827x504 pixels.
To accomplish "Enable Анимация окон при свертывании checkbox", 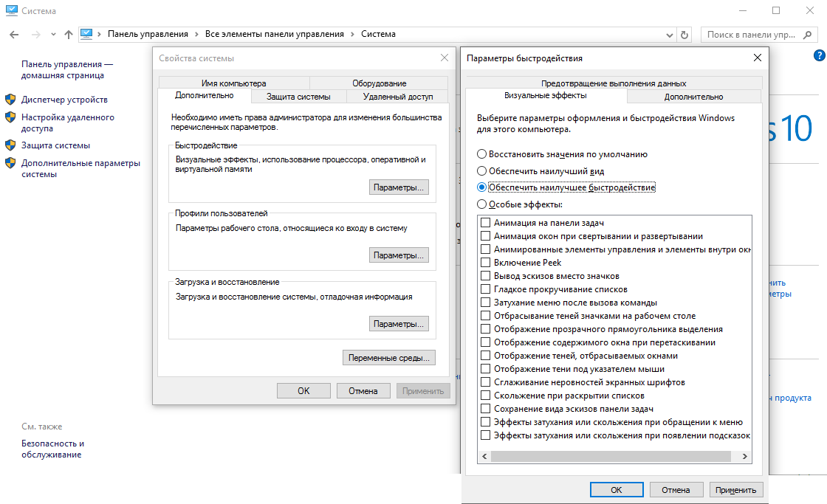I will (486, 235).
